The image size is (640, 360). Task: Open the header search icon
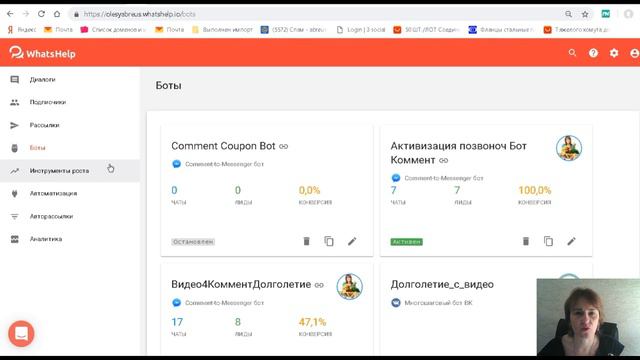pyautogui.click(x=572, y=53)
